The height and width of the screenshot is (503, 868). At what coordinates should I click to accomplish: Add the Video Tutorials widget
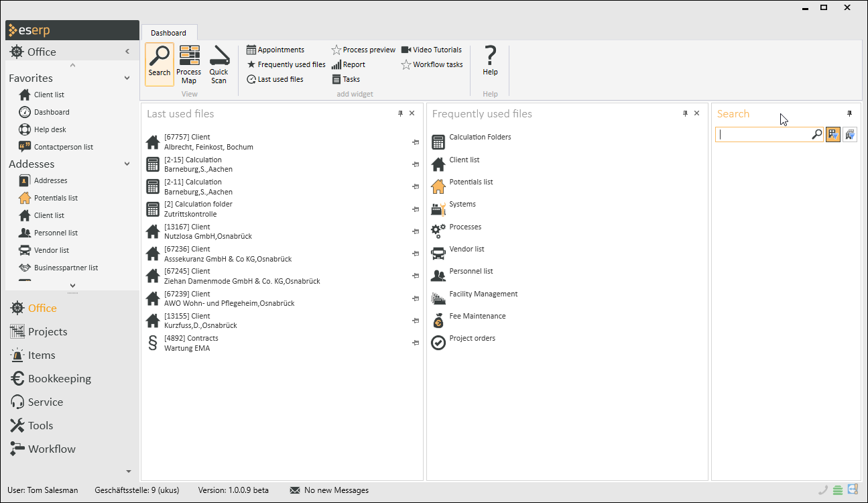432,50
